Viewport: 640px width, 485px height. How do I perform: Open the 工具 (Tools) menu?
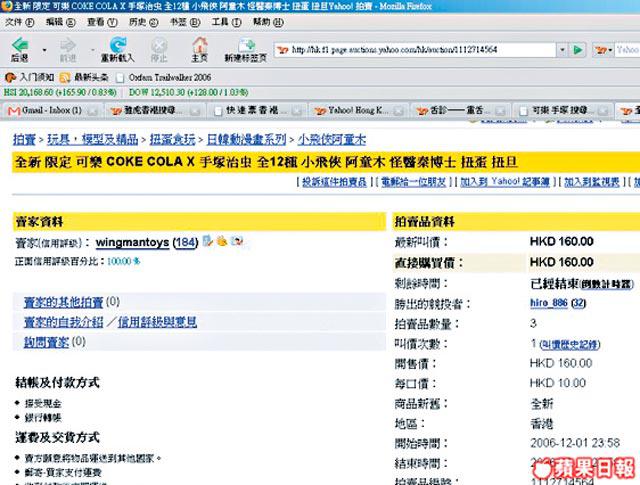(226, 22)
